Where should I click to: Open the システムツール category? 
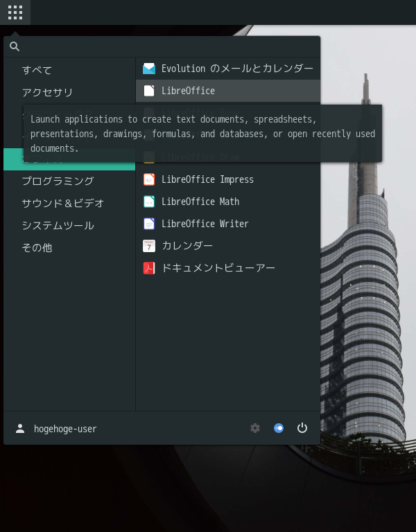(x=69, y=226)
